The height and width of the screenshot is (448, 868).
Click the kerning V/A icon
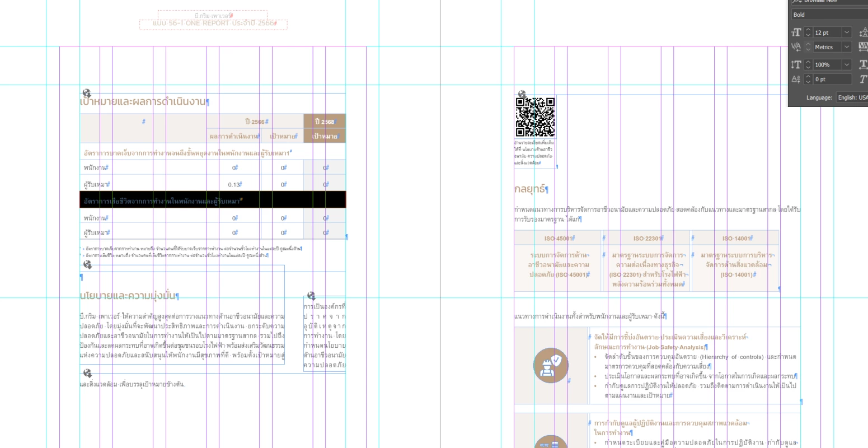click(x=796, y=47)
